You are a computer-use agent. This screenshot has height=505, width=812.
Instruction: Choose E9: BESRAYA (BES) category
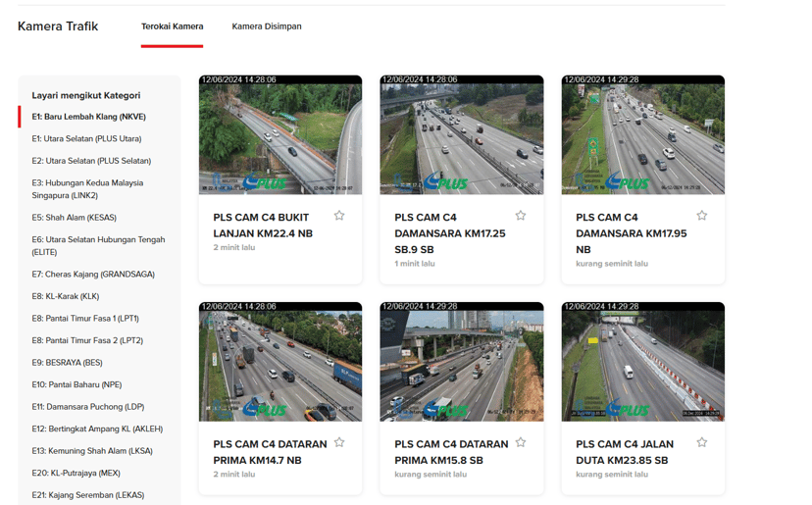click(68, 363)
